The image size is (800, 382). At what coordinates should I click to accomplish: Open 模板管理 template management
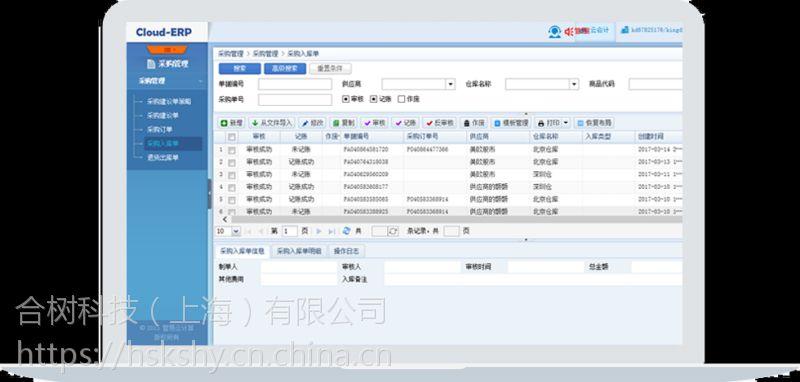click(511, 123)
